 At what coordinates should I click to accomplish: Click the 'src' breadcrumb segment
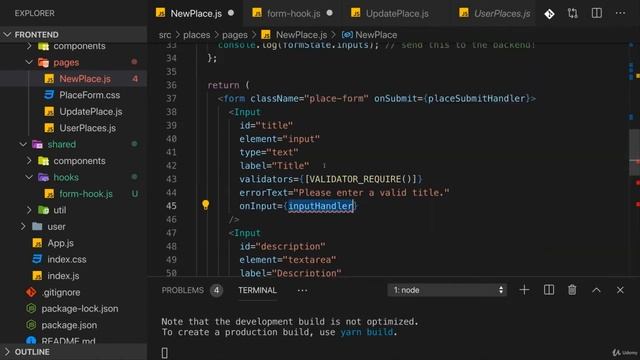tap(165, 35)
